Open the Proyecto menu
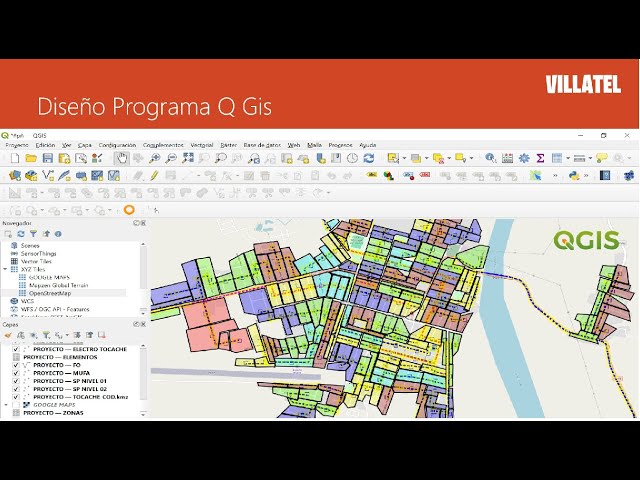The width and height of the screenshot is (640, 480). point(17,145)
